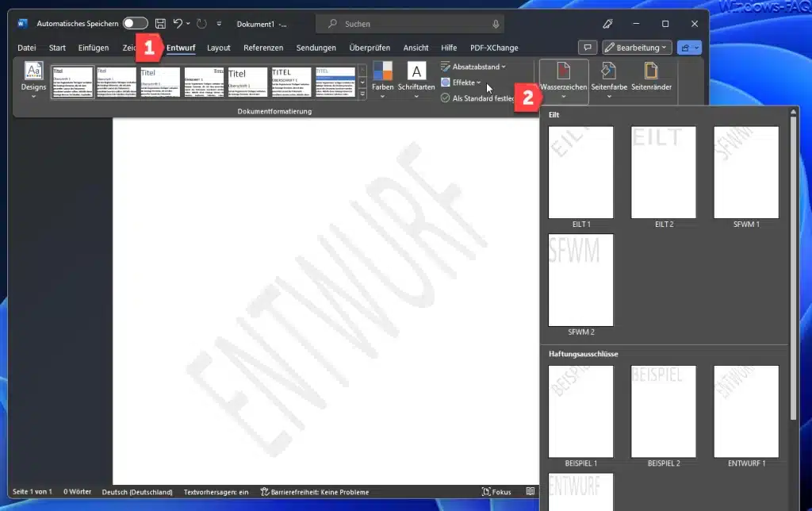This screenshot has height=511, width=812.
Task: Step the style gallery down one row
Action: (362, 83)
